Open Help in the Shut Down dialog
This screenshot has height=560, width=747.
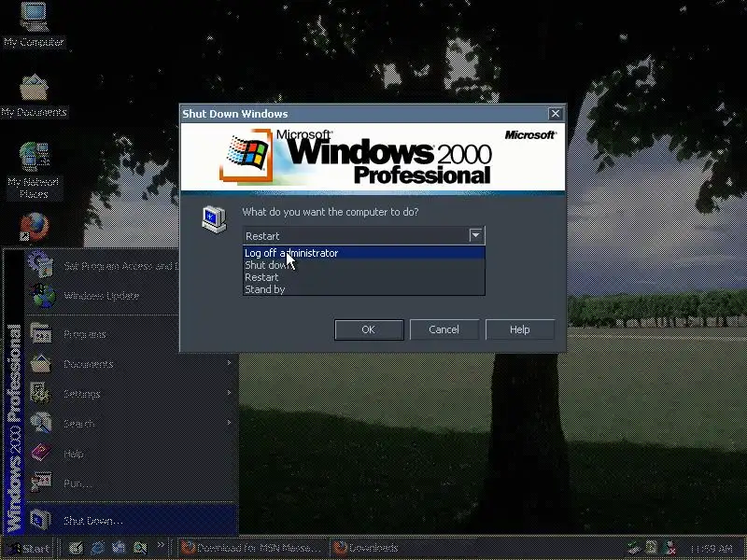pos(520,329)
